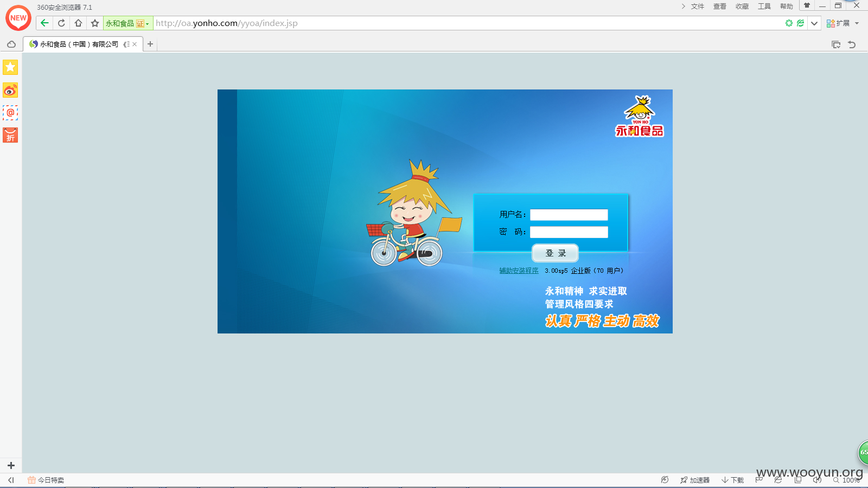Open the 100% zoom control
The height and width of the screenshot is (488, 868).
coord(846,480)
